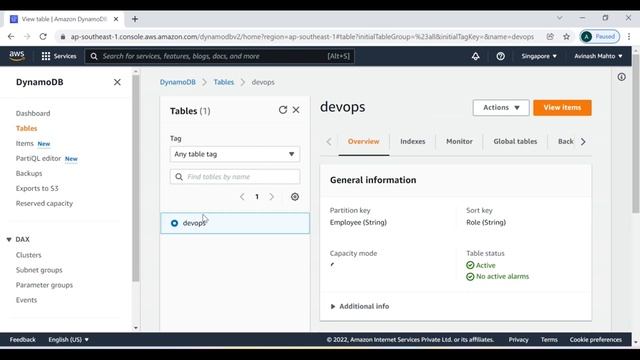
Task: Open the Any table tag dropdown
Action: [235, 154]
